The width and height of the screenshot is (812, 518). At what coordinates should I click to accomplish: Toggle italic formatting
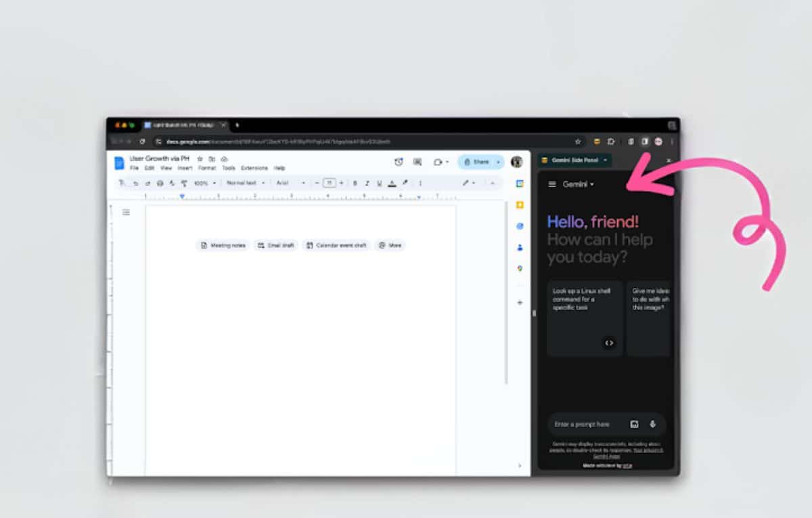[367, 184]
